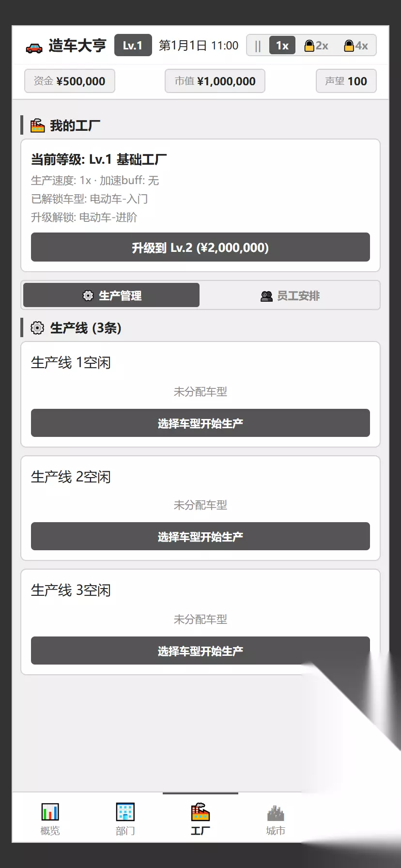Viewport: 401px width, 868px height.
Task: Click the Lv.1 level badge
Action: 133,46
